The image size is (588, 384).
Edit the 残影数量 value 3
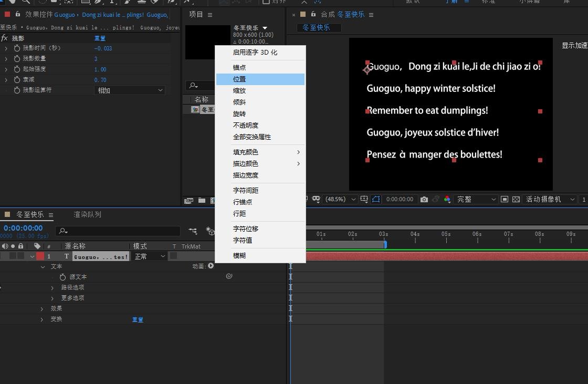tap(96, 59)
